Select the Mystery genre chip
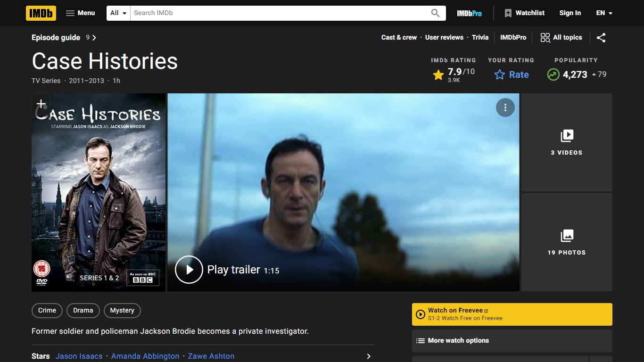The width and height of the screenshot is (644, 362). pos(122,310)
